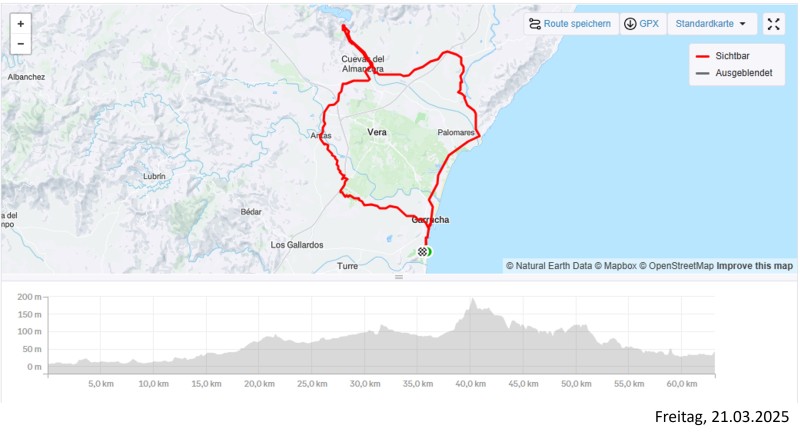Click the route icon beside Route speichern
800x437 pixels.
(x=535, y=24)
